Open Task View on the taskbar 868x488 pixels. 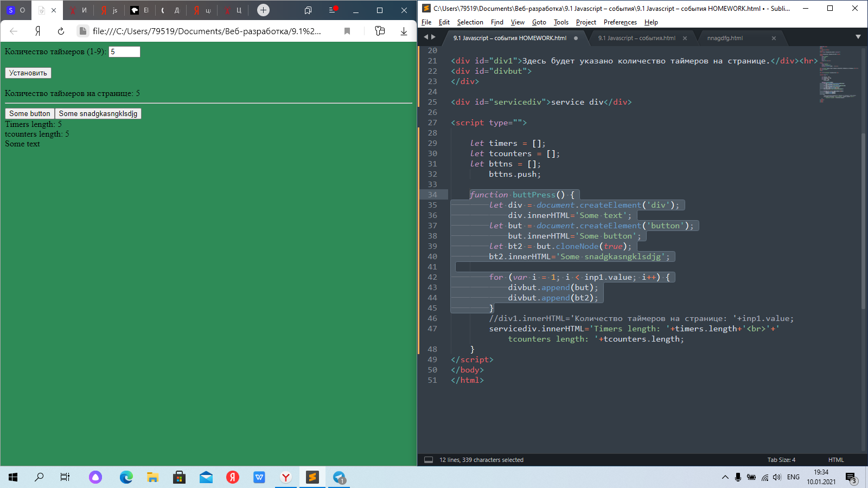[65, 477]
